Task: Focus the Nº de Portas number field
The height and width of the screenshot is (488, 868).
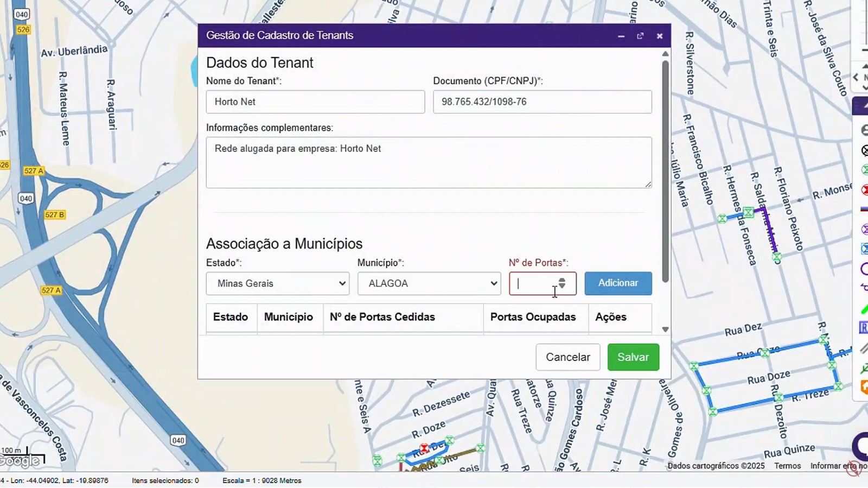Action: pyautogui.click(x=542, y=283)
